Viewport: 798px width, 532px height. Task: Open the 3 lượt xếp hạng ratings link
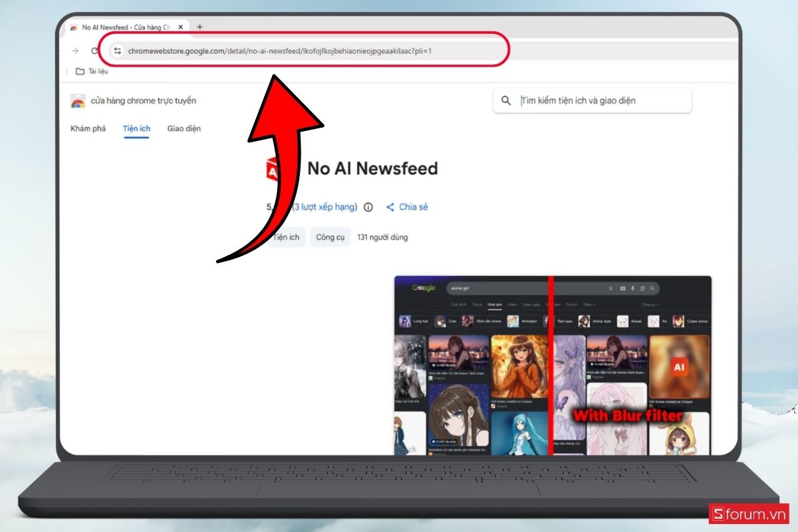(325, 207)
